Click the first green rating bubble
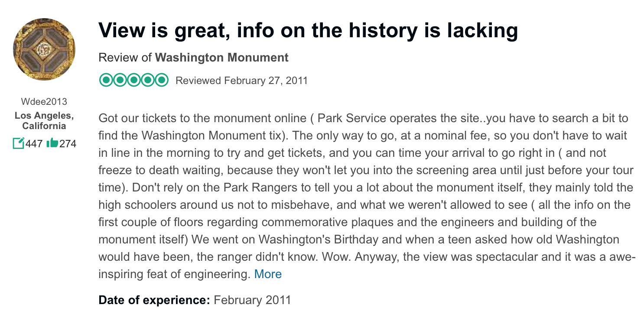Screen dimensions: 644x311 (106, 80)
